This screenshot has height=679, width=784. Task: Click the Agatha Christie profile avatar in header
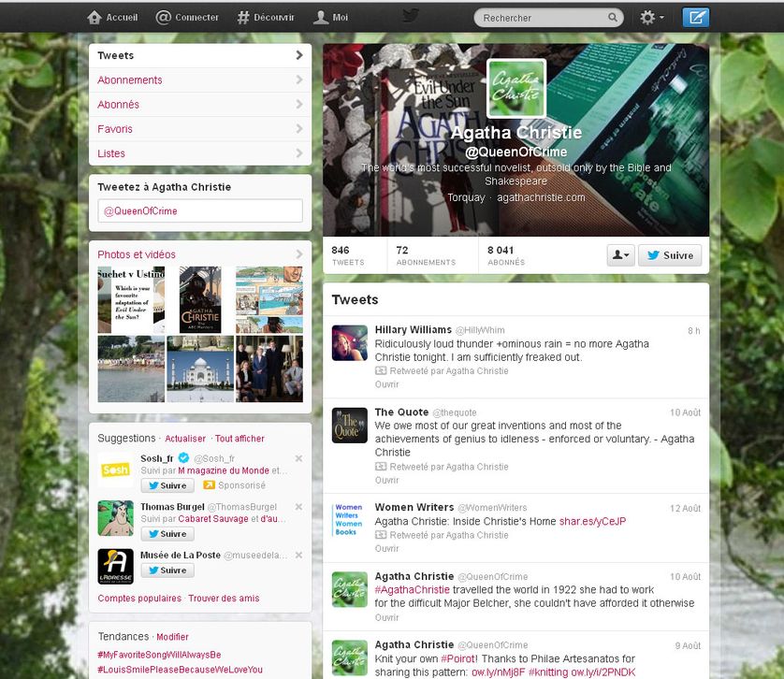pos(516,89)
